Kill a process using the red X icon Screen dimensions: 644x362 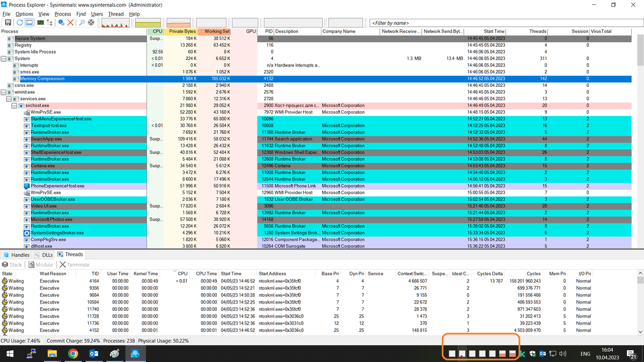point(70,23)
